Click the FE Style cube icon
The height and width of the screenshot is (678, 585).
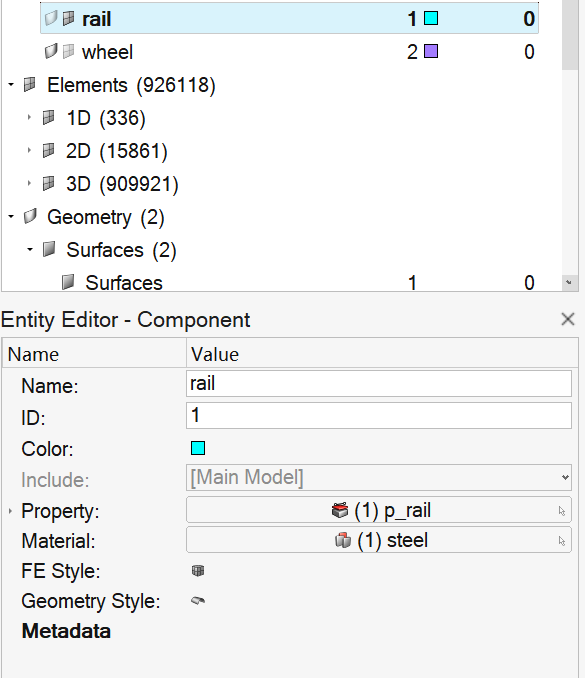[x=198, y=571]
